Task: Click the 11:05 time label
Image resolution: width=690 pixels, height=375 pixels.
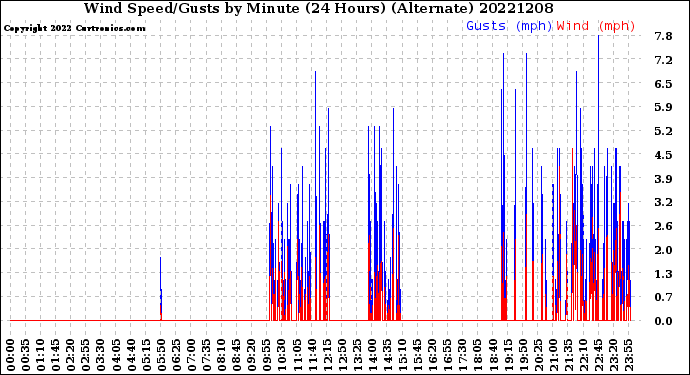Action: (x=297, y=355)
